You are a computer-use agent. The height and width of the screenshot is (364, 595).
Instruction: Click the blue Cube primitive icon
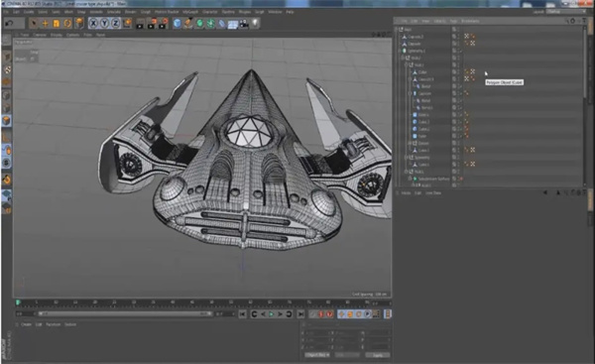[x=178, y=24]
